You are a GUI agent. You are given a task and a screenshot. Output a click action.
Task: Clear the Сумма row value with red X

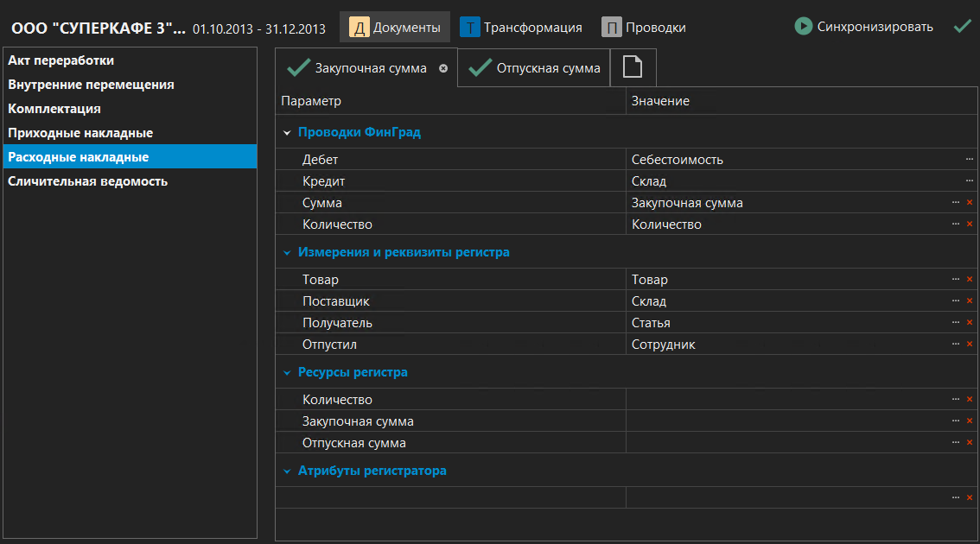pos(970,202)
